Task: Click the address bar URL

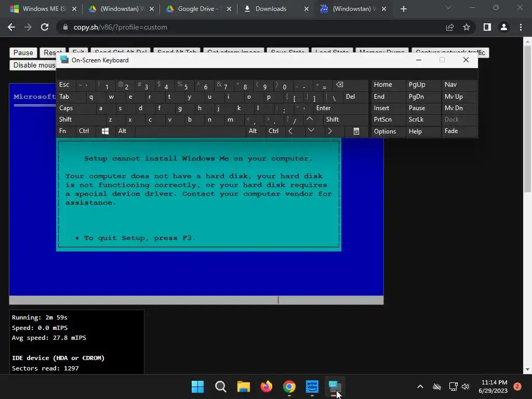Action: tap(121, 27)
